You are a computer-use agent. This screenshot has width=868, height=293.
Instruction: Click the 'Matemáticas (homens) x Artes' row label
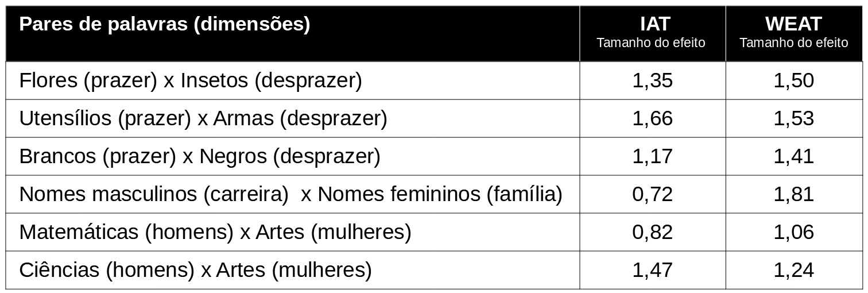(215, 232)
